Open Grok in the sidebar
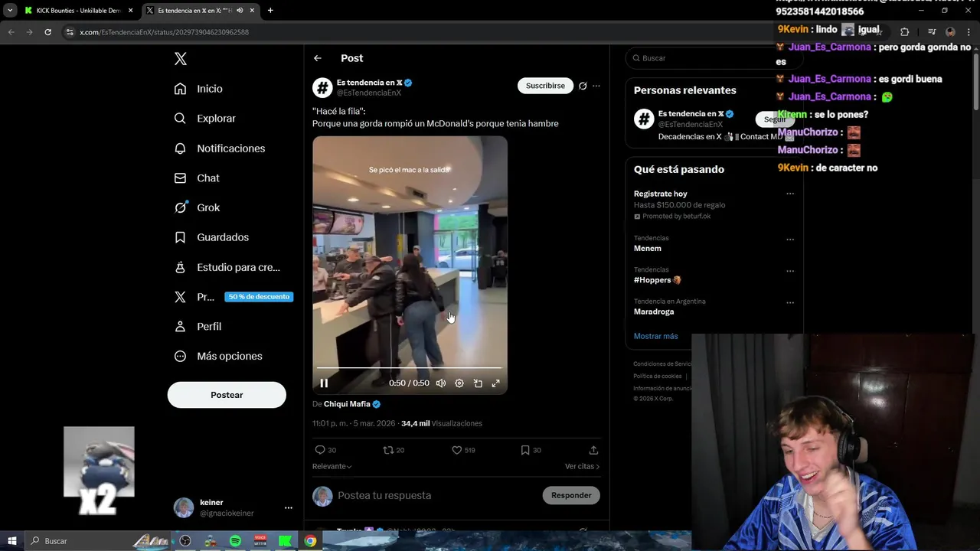 [196, 207]
